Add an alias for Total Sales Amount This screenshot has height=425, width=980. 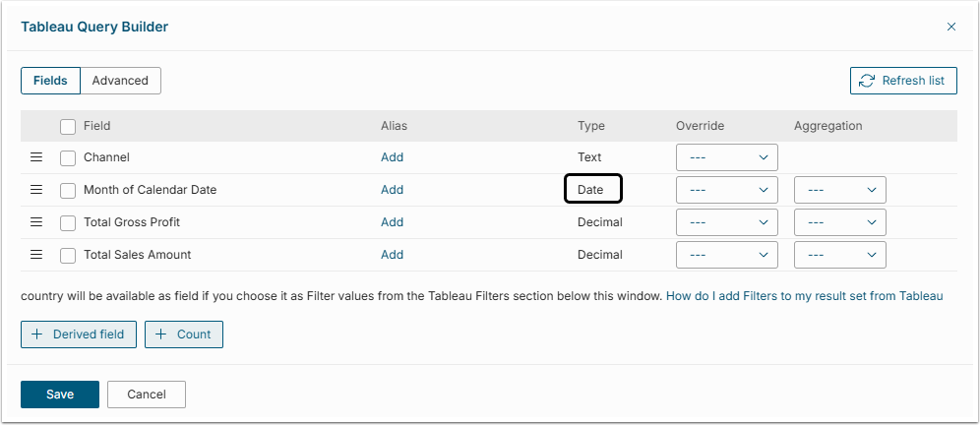click(x=392, y=255)
